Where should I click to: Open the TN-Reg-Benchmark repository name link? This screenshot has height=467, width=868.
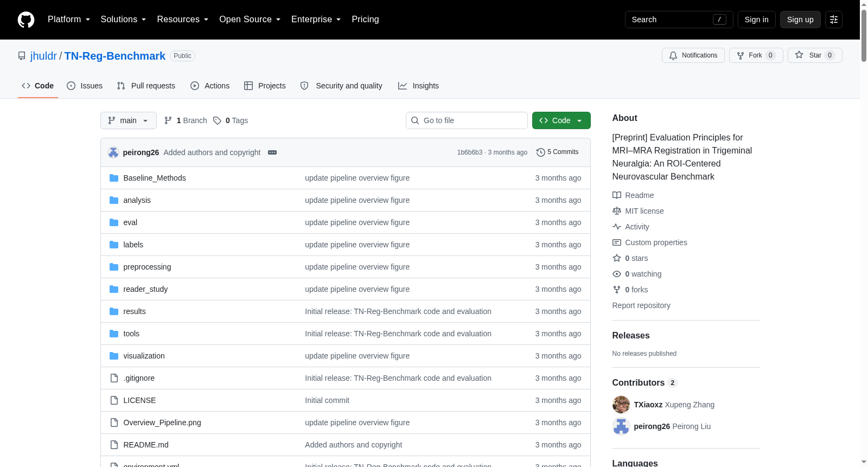(115, 56)
